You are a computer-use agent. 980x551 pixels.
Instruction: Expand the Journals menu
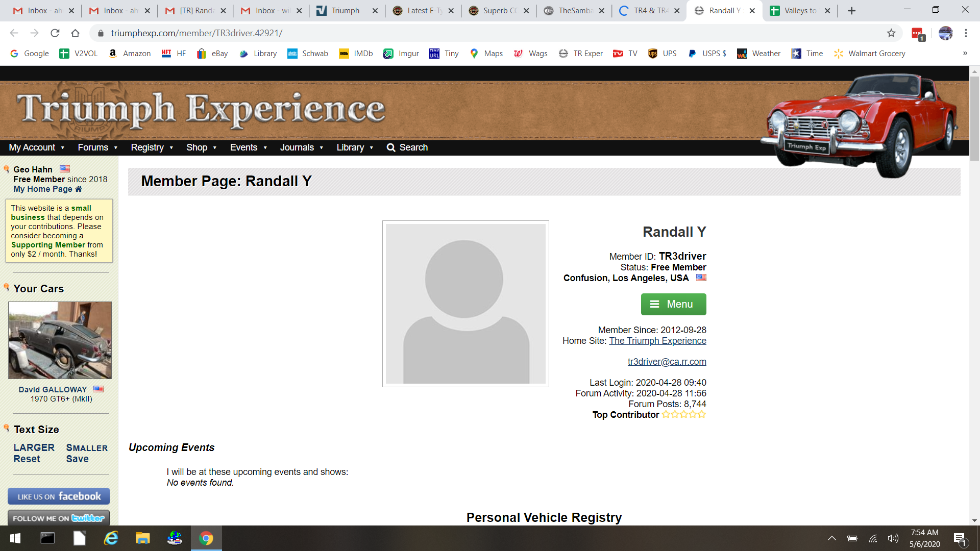[302, 147]
